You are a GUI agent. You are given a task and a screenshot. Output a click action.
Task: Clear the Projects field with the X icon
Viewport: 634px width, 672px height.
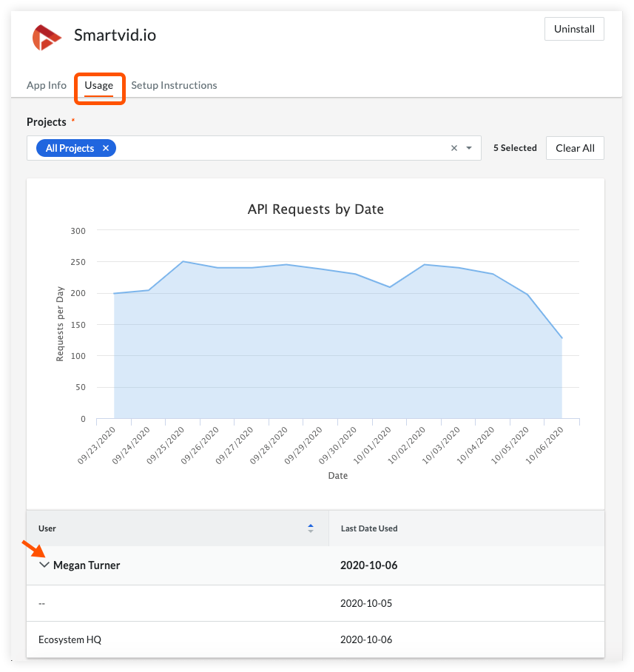pos(454,148)
